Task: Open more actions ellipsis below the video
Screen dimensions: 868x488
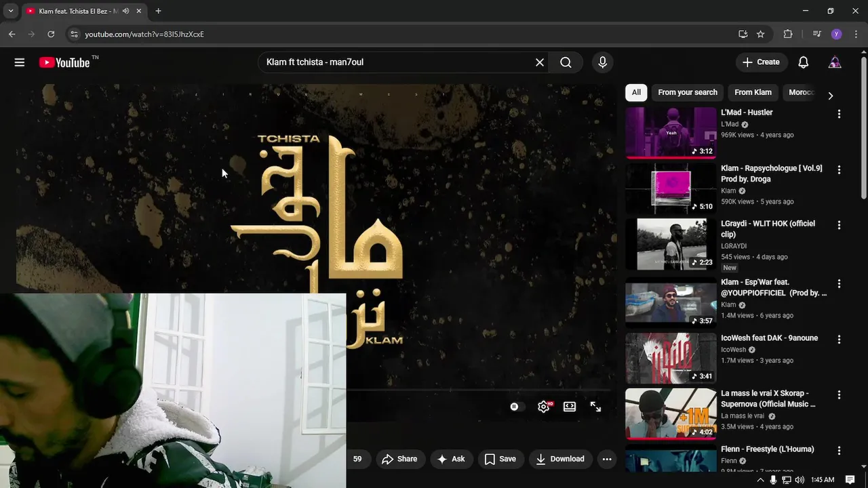Action: click(607, 459)
